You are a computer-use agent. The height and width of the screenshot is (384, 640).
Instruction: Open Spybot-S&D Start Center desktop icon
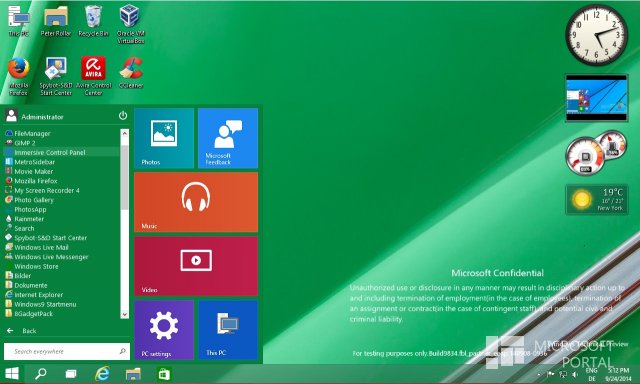(56, 76)
